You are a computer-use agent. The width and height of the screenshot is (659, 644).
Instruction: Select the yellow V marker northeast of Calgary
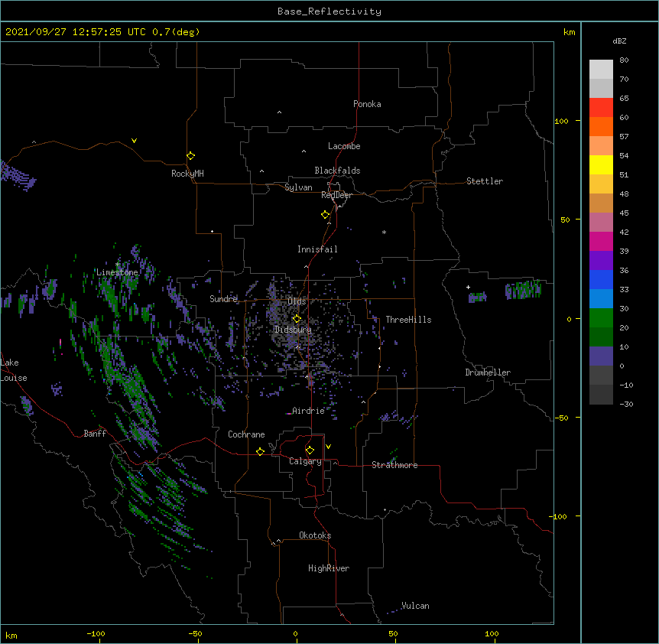point(328,447)
